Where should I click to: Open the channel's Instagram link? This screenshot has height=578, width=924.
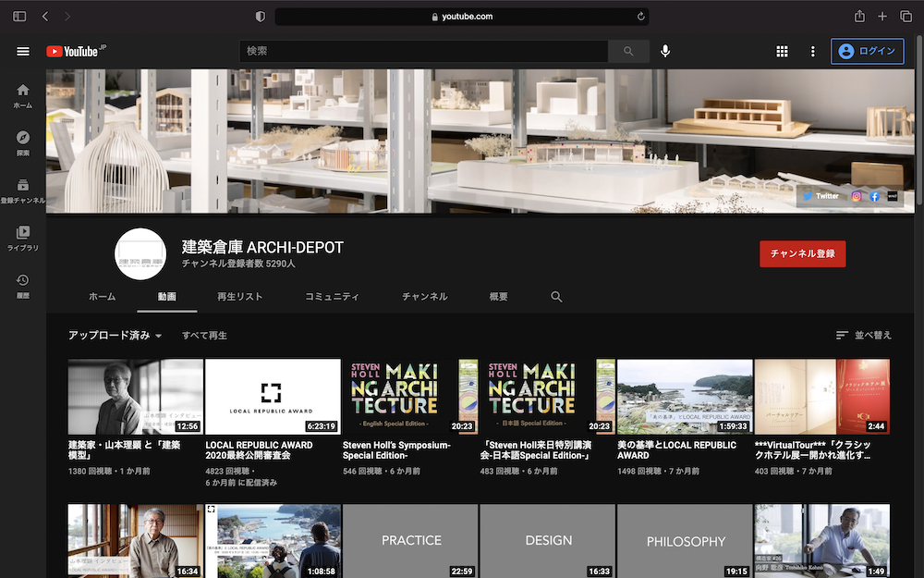pyautogui.click(x=857, y=196)
